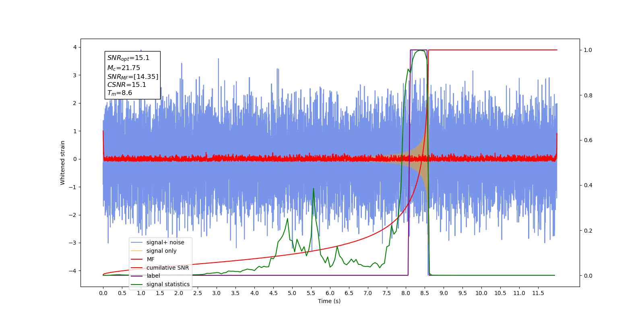This screenshot has height=322, width=644.
Task: Click the −3 tick on the strain axis
Action: (73, 243)
